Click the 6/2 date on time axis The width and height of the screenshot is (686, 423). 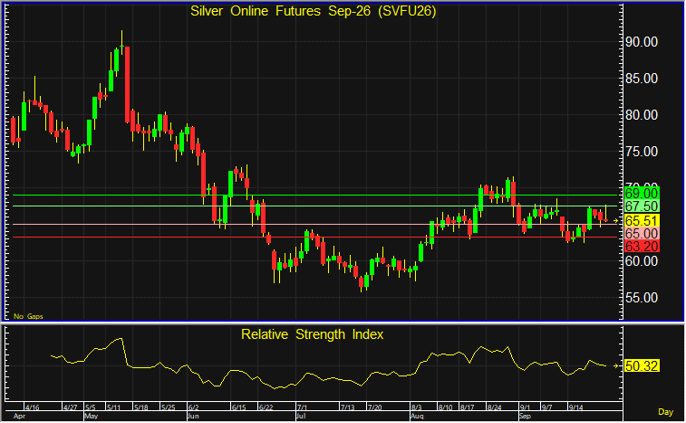(193, 407)
